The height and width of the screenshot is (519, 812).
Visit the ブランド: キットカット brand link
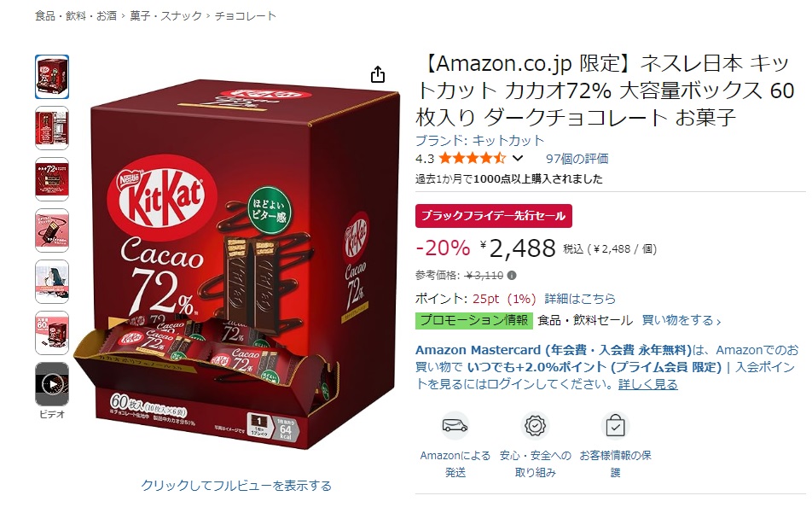tap(479, 141)
